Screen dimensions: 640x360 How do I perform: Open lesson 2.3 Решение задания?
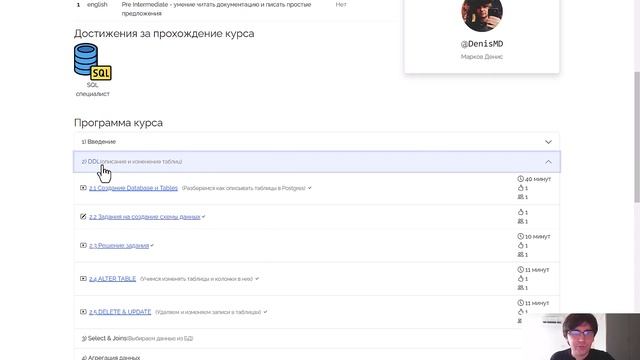[119, 245]
